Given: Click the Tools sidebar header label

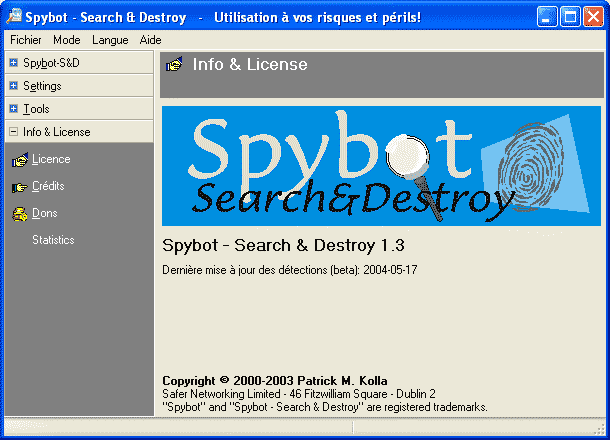Looking at the screenshot, I should [36, 109].
